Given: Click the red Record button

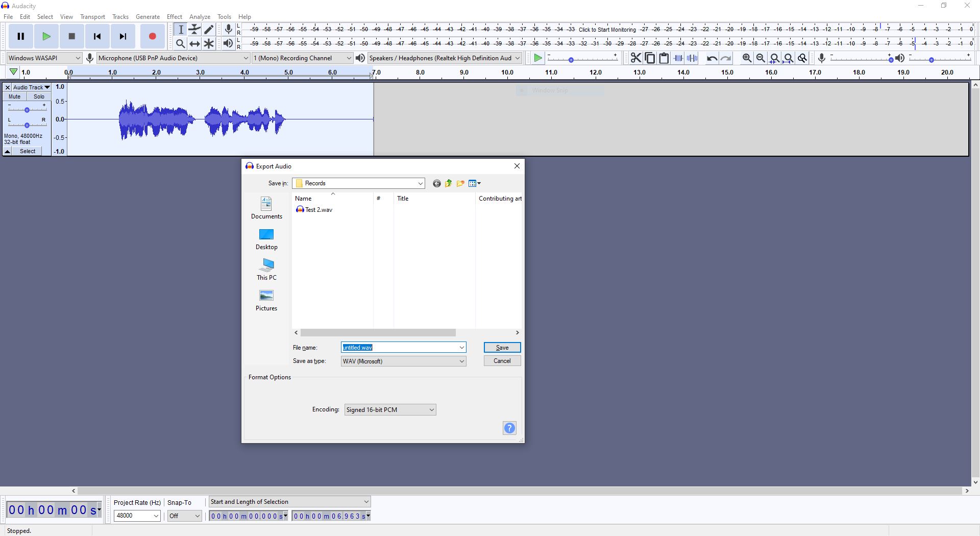Looking at the screenshot, I should click(x=152, y=36).
